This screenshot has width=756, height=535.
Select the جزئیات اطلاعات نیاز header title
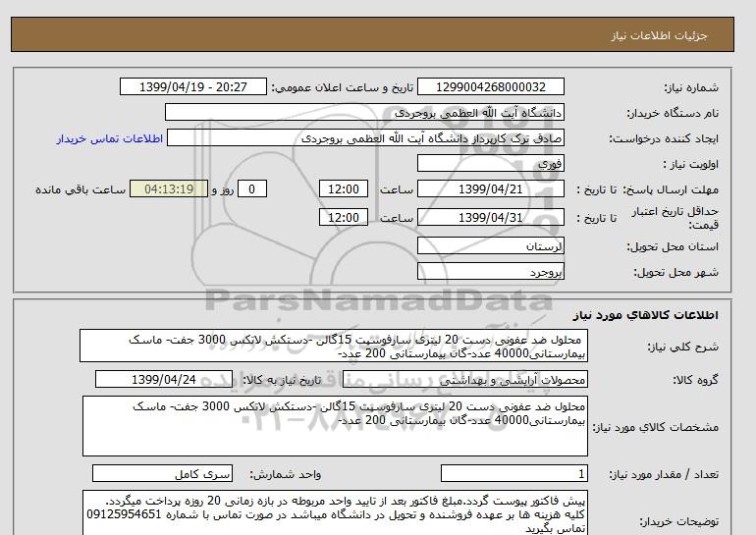(x=659, y=35)
